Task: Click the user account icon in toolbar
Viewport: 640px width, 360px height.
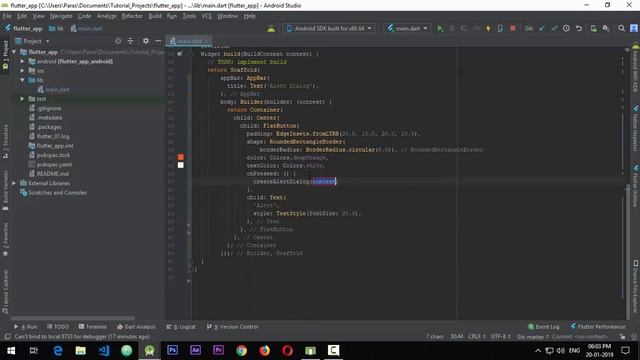Action: [633, 28]
